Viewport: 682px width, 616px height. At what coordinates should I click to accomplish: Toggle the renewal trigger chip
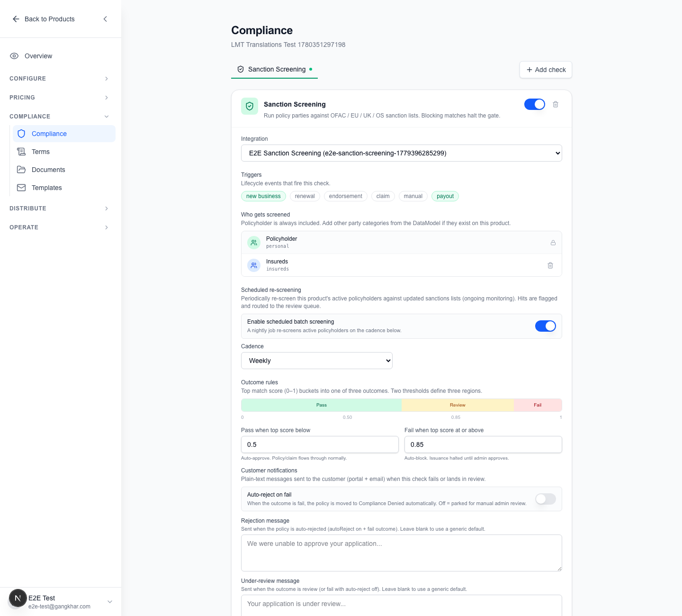[x=305, y=196]
